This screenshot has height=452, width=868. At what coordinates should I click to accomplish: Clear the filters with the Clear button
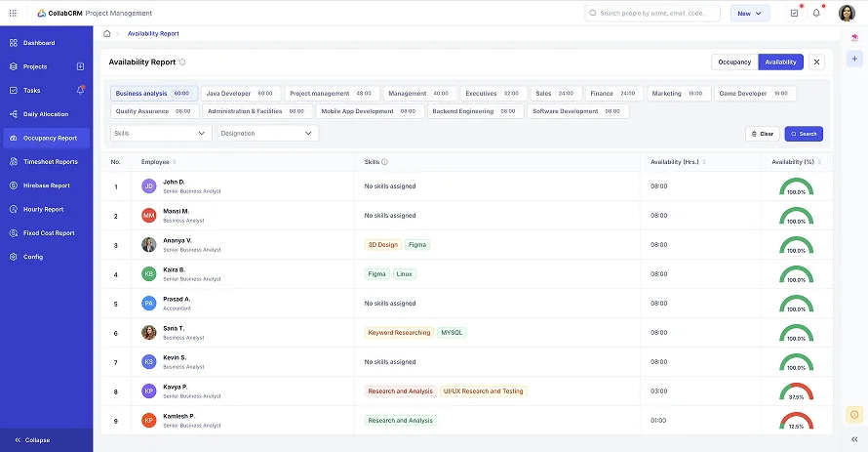pyautogui.click(x=763, y=134)
